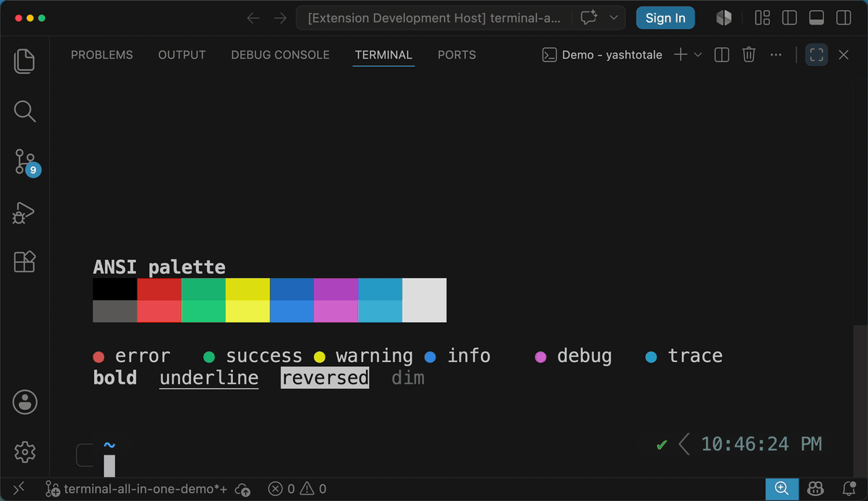This screenshot has height=501, width=868.
Task: Click the "trace" text in terminal
Action: (x=695, y=356)
